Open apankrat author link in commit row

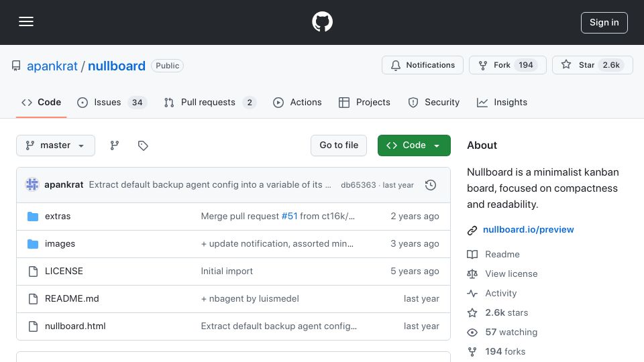click(x=64, y=185)
